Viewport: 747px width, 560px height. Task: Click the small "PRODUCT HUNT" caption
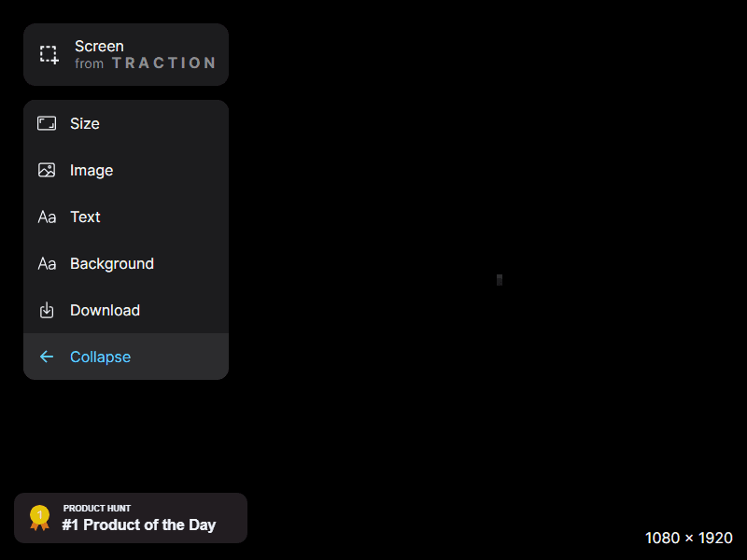click(97, 509)
